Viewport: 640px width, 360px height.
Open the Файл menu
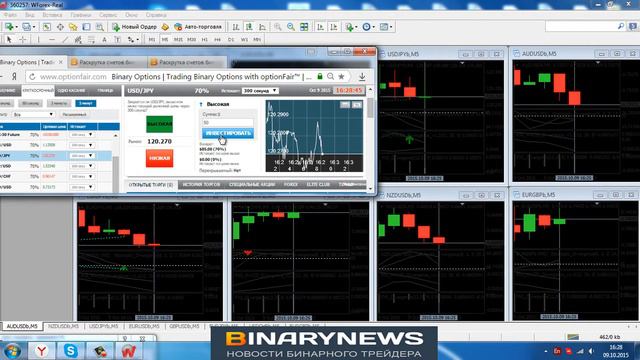tap(11, 15)
